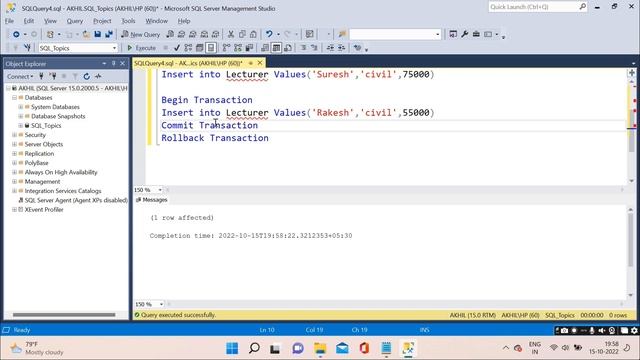This screenshot has height=360, width=640.
Task: Click the Object Explorer horizontal scrollbar
Action: 64,315
